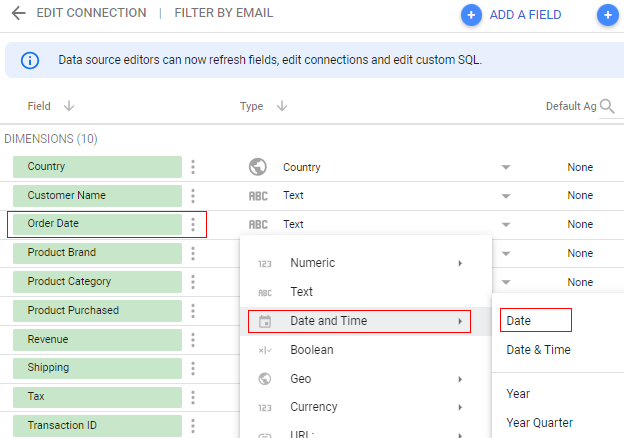Click the EDIT CONNECTION link
The width and height of the screenshot is (624, 438).
(91, 13)
